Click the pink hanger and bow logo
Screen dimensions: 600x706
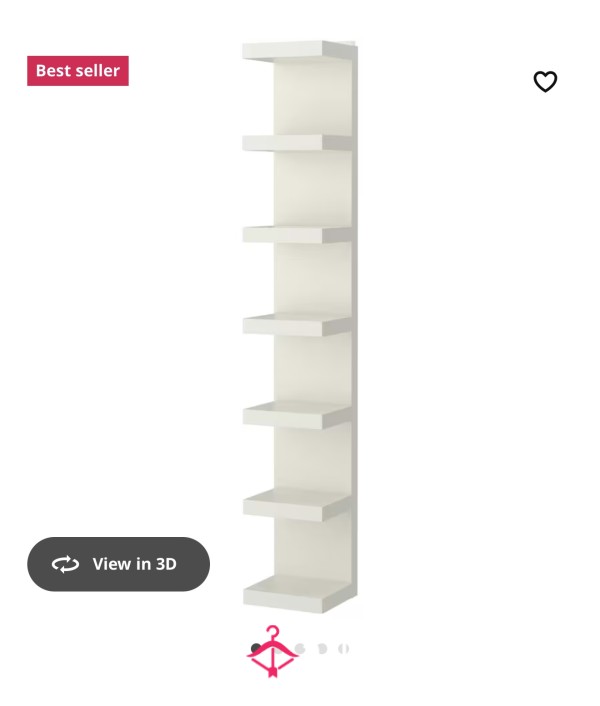point(272,651)
